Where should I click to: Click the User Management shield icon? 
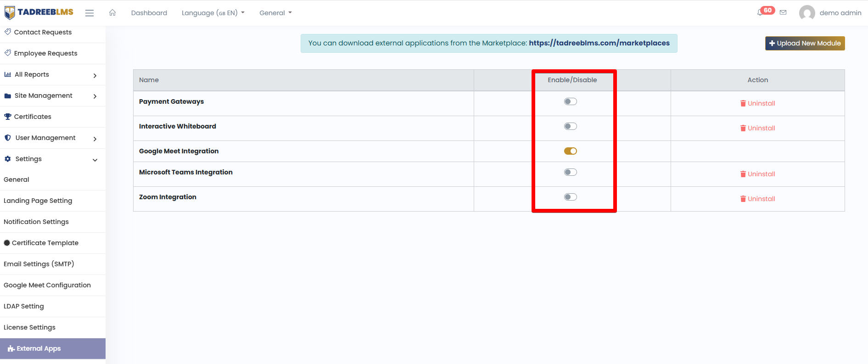point(8,138)
